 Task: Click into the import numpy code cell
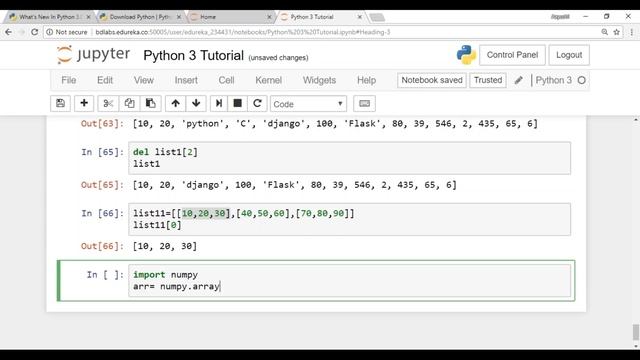click(349, 280)
